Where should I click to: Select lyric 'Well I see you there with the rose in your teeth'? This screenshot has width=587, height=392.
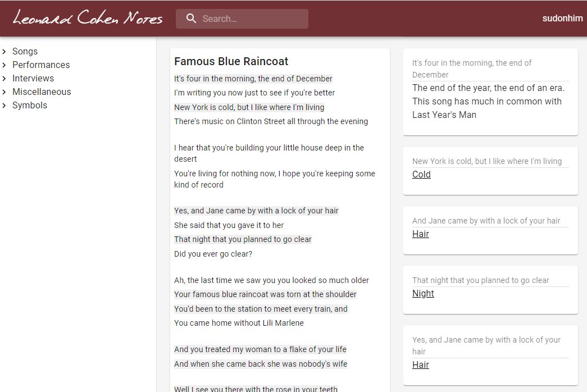pyautogui.click(x=256, y=389)
